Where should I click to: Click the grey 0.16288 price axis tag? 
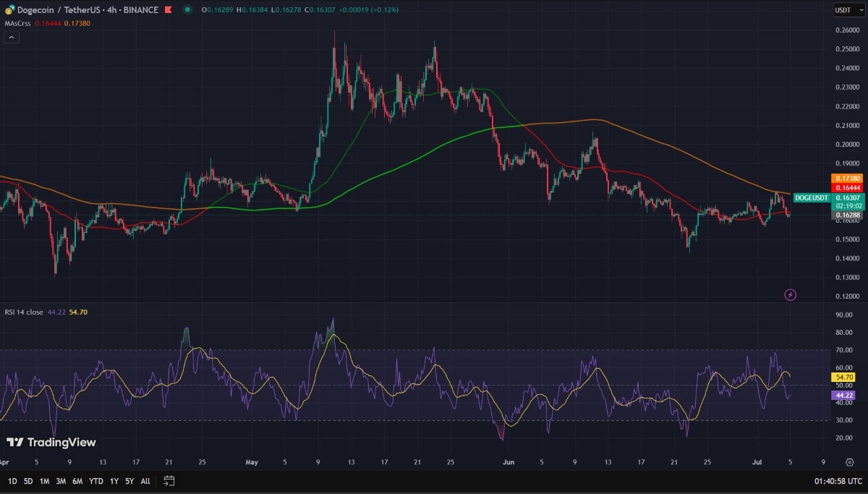click(847, 215)
